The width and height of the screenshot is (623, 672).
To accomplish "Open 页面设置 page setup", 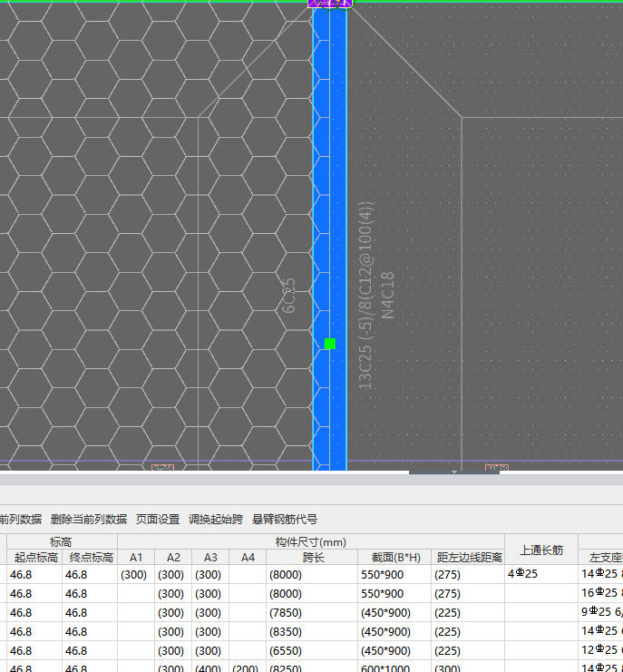I will coord(158,520).
